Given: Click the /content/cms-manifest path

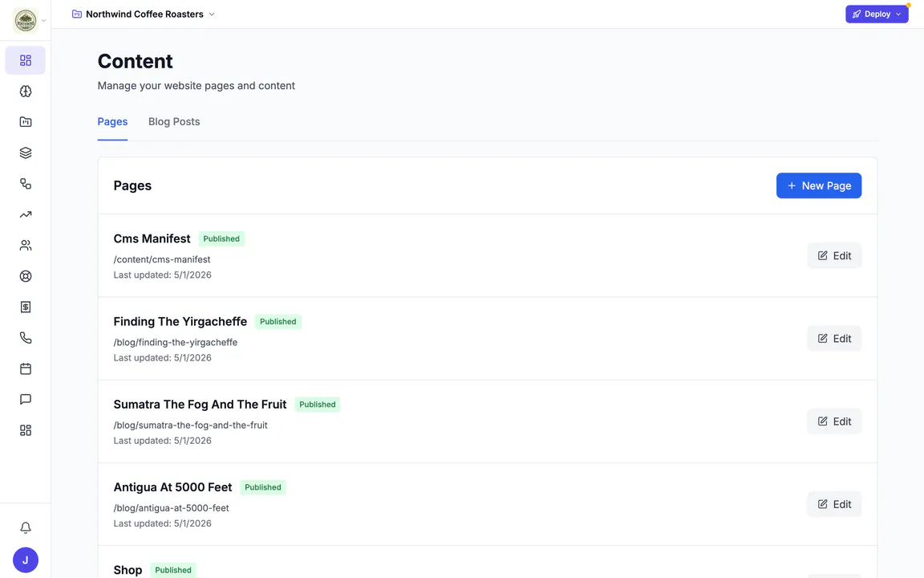Looking at the screenshot, I should click(162, 259).
